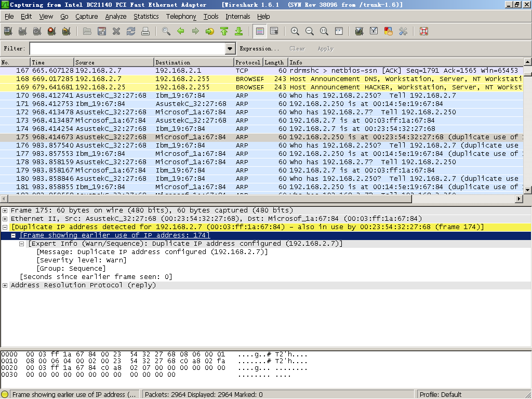Open the filter history dropdown arrow

(230, 48)
